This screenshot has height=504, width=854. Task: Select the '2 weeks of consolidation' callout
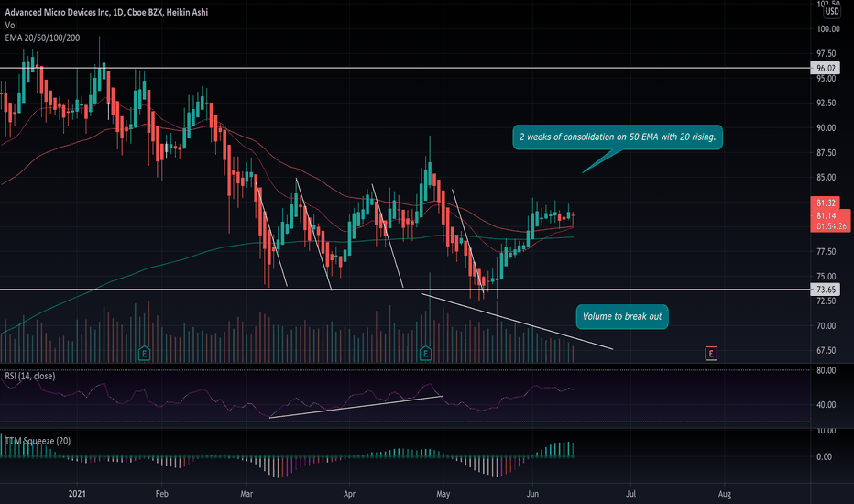tap(618, 137)
